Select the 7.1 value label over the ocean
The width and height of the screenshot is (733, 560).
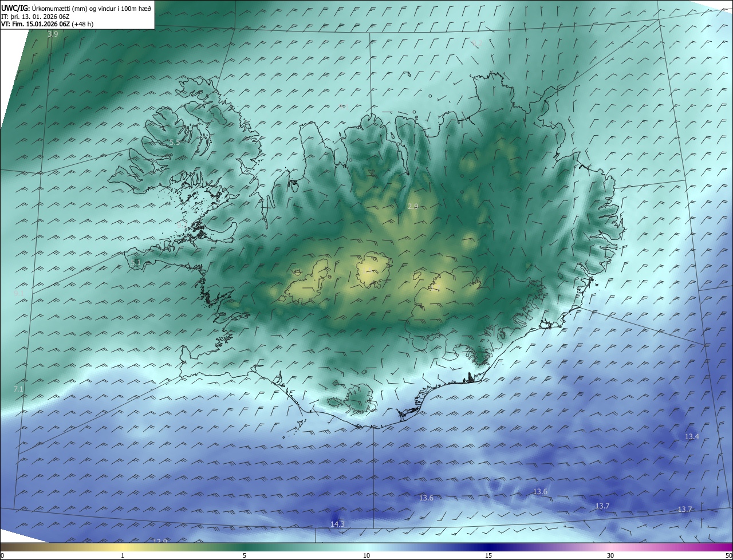pyautogui.click(x=18, y=389)
